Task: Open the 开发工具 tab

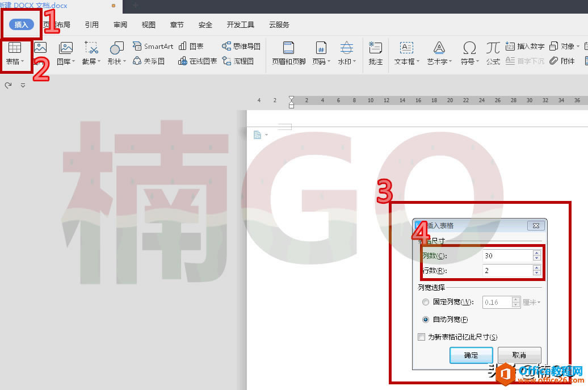Action: 241,25
